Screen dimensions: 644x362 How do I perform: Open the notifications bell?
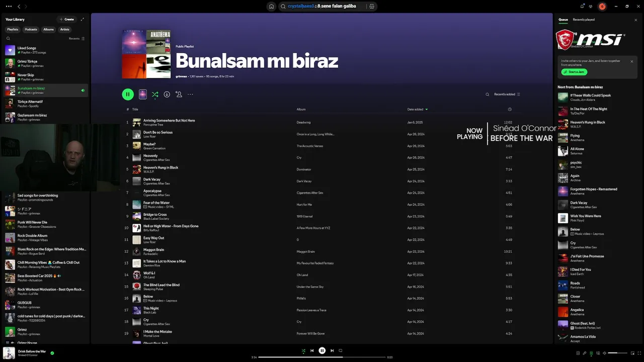(x=582, y=7)
